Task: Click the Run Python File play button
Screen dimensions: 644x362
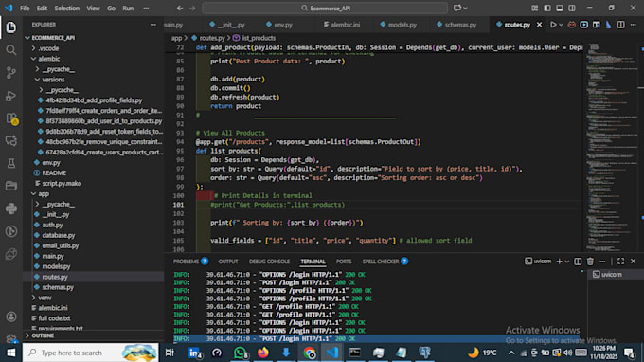Action: pyautogui.click(x=553, y=25)
